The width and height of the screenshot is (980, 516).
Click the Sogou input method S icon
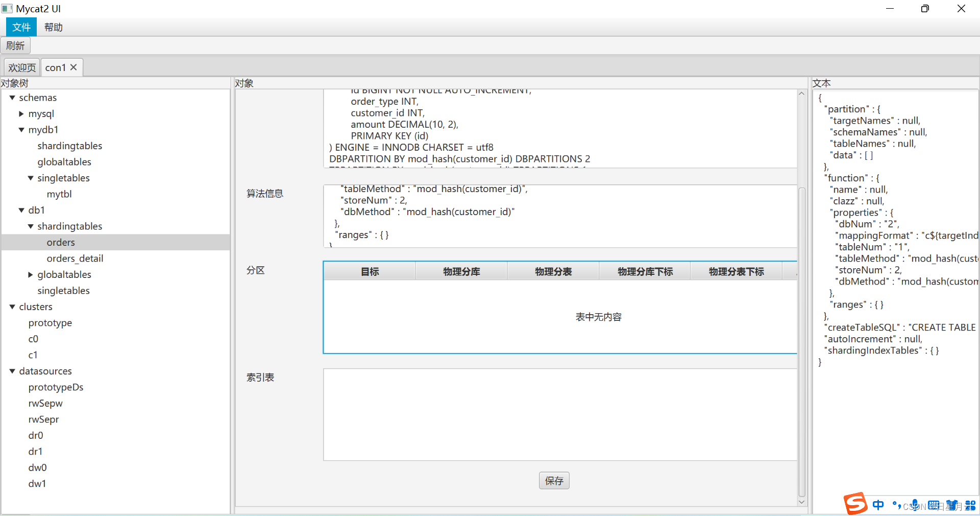point(855,504)
